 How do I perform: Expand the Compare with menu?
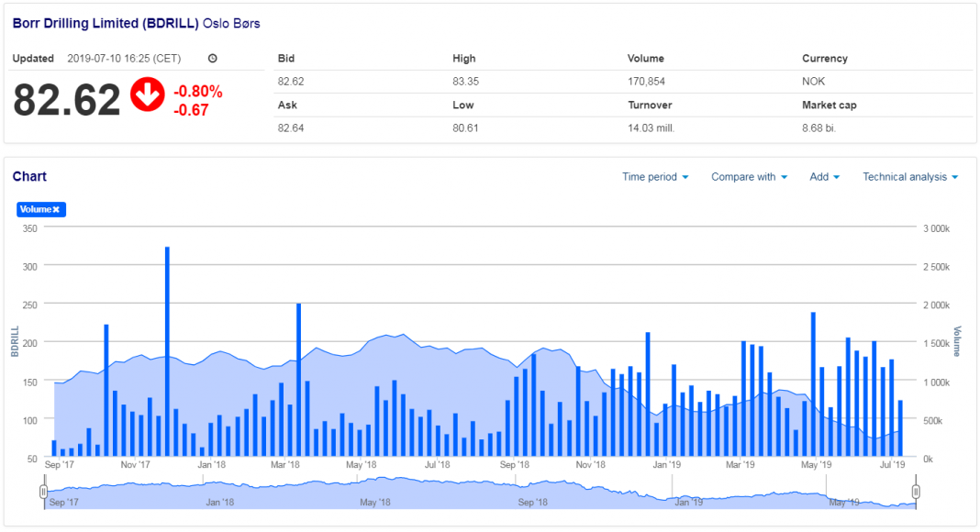(x=749, y=177)
